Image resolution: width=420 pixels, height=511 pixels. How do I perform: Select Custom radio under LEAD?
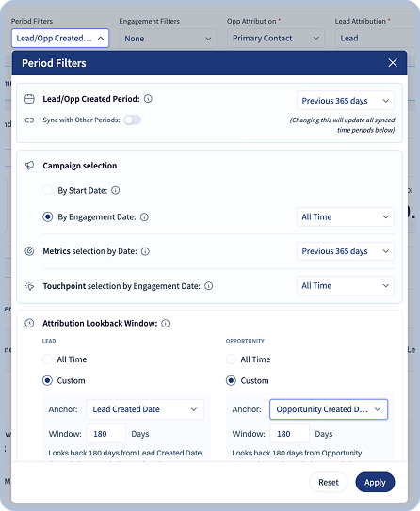click(x=47, y=380)
